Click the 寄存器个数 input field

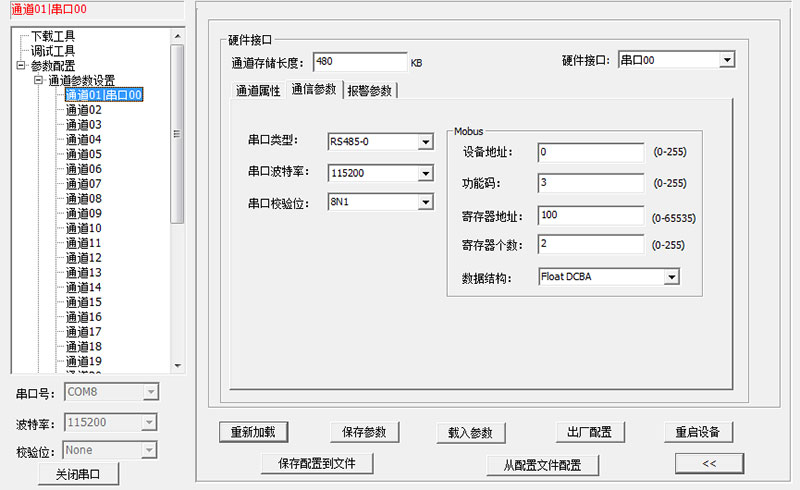pyautogui.click(x=591, y=244)
